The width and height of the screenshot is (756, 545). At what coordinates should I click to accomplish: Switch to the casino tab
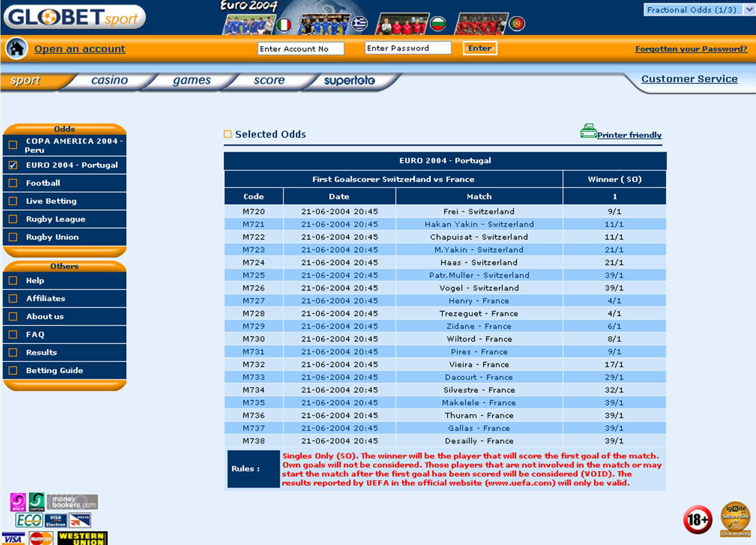coord(109,81)
